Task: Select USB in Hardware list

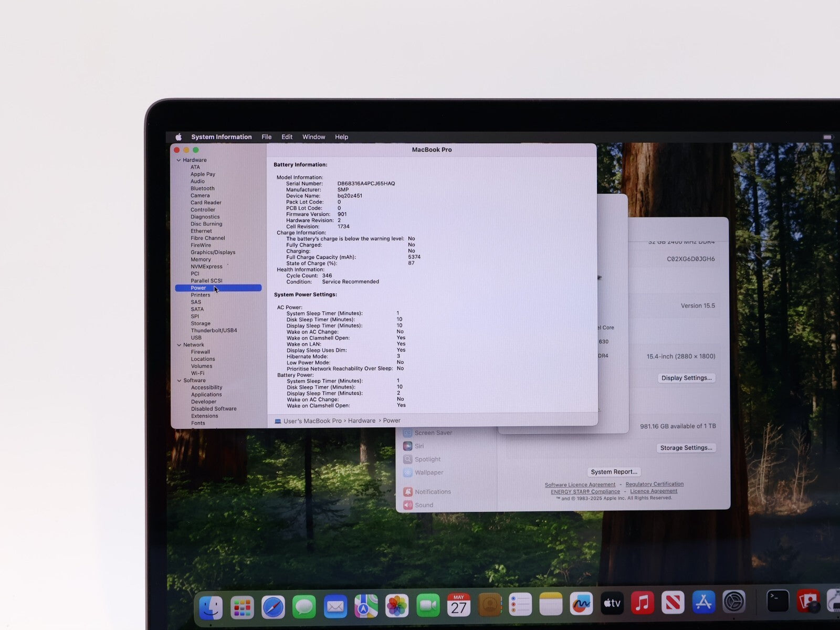Action: click(196, 338)
